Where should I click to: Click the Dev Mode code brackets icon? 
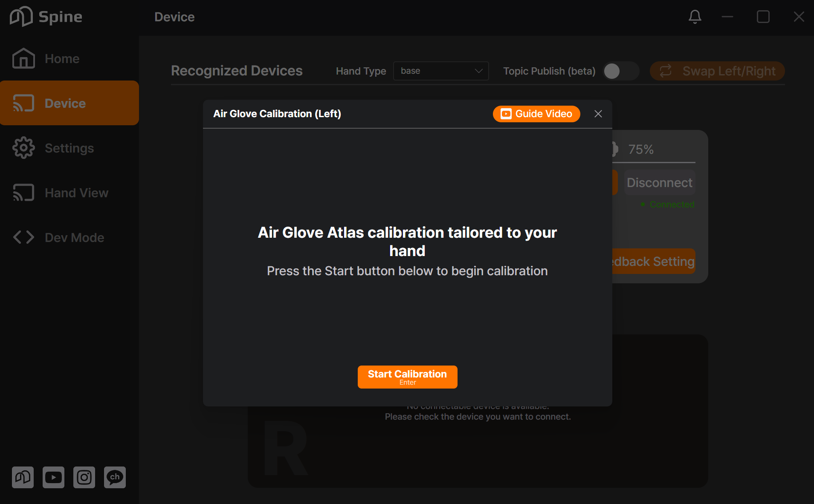pyautogui.click(x=23, y=237)
